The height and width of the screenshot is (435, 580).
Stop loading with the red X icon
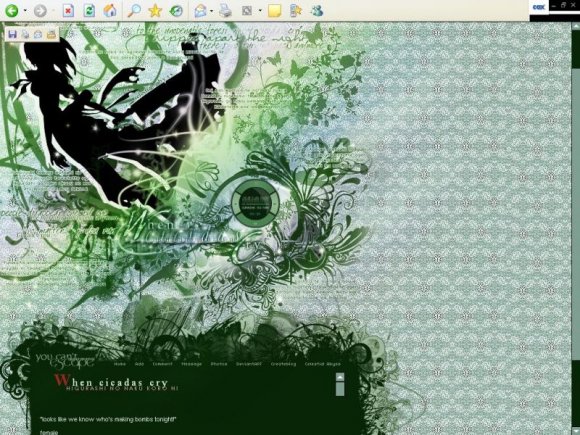(68, 11)
